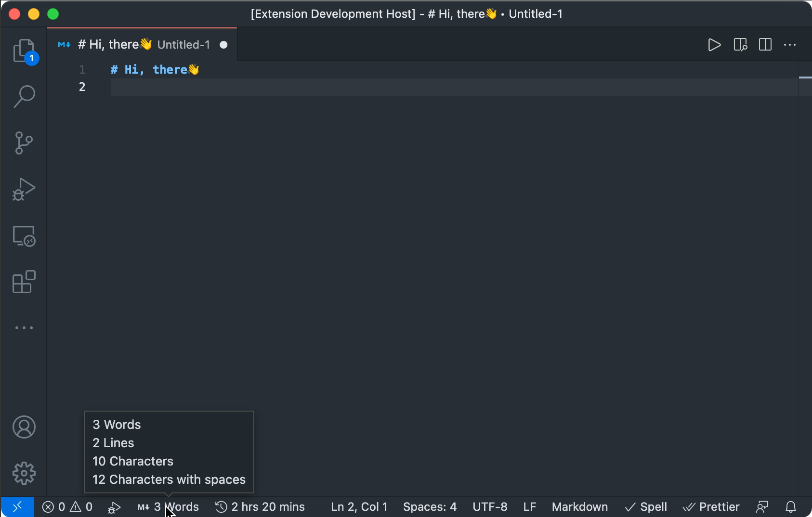Click the Markdown file icon on the tab

(64, 45)
